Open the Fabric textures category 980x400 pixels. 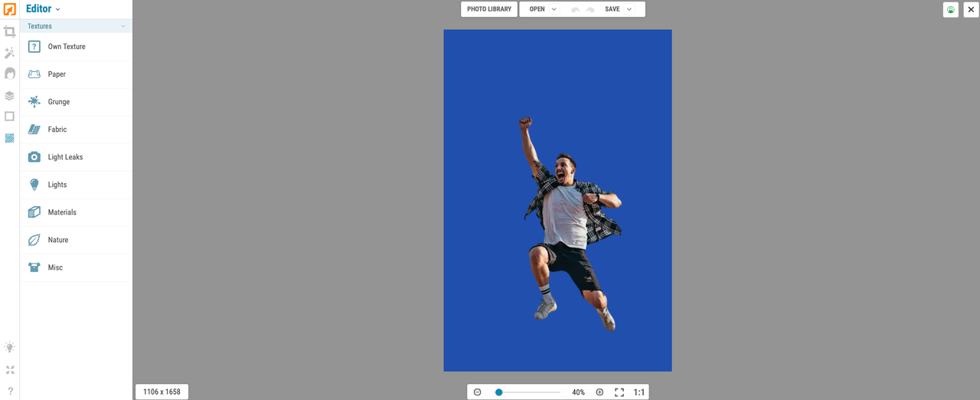76,130
